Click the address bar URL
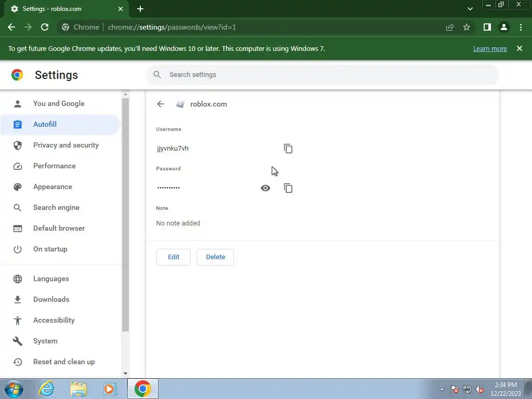532x399 pixels. click(x=172, y=27)
